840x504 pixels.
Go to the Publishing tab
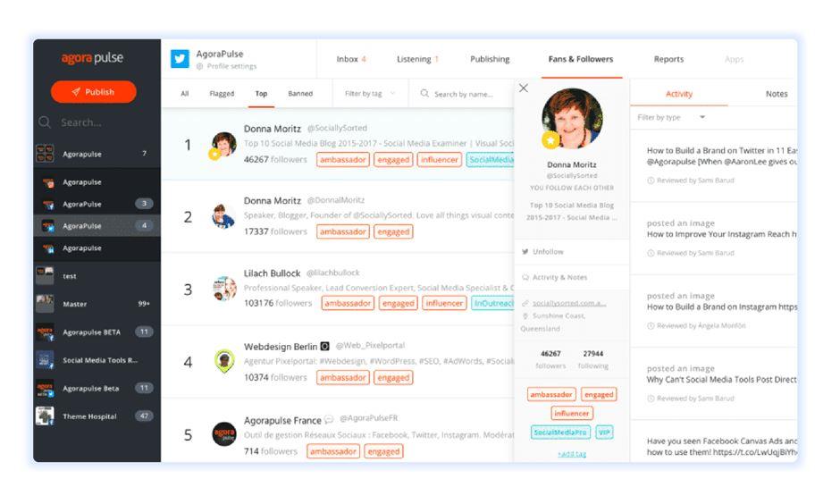point(490,59)
